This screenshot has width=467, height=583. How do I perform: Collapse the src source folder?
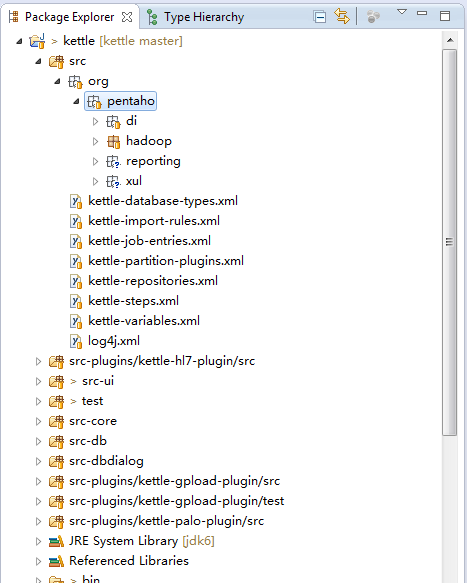(x=38, y=61)
